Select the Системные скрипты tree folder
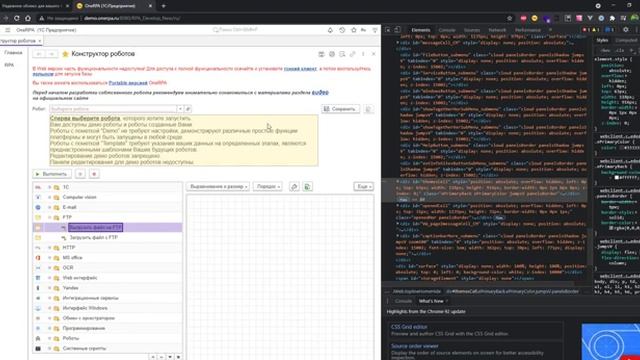Viewport: 640px width, 360px height. coord(84,349)
